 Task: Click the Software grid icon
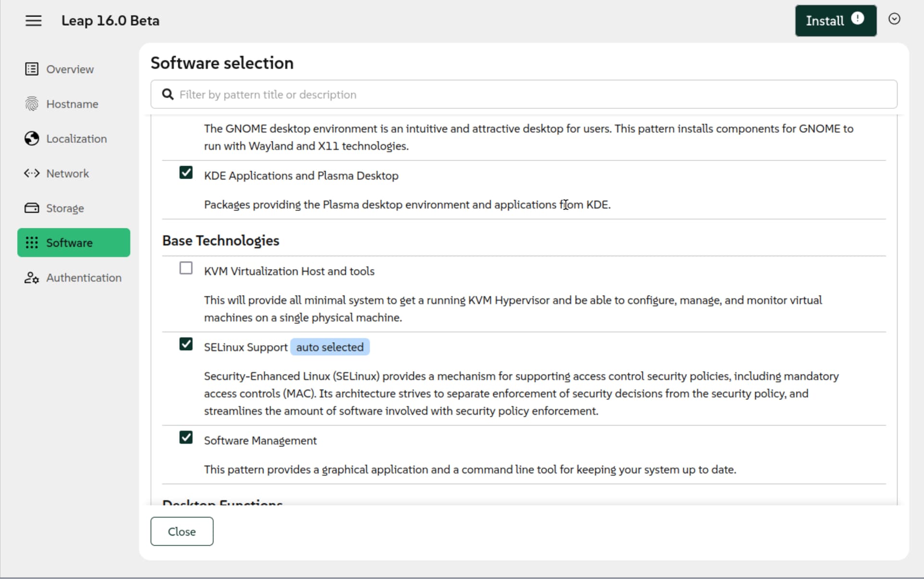[x=32, y=243]
